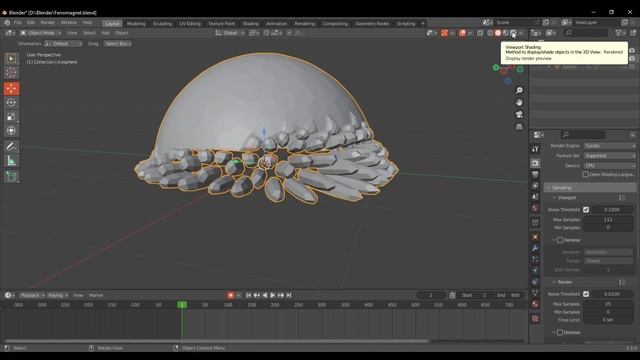Activate the Rotate tool

(11, 102)
